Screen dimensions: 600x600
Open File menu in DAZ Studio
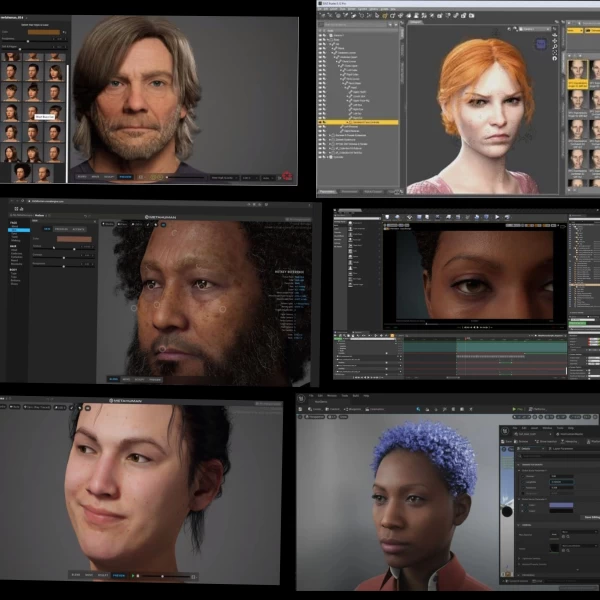click(x=322, y=9)
